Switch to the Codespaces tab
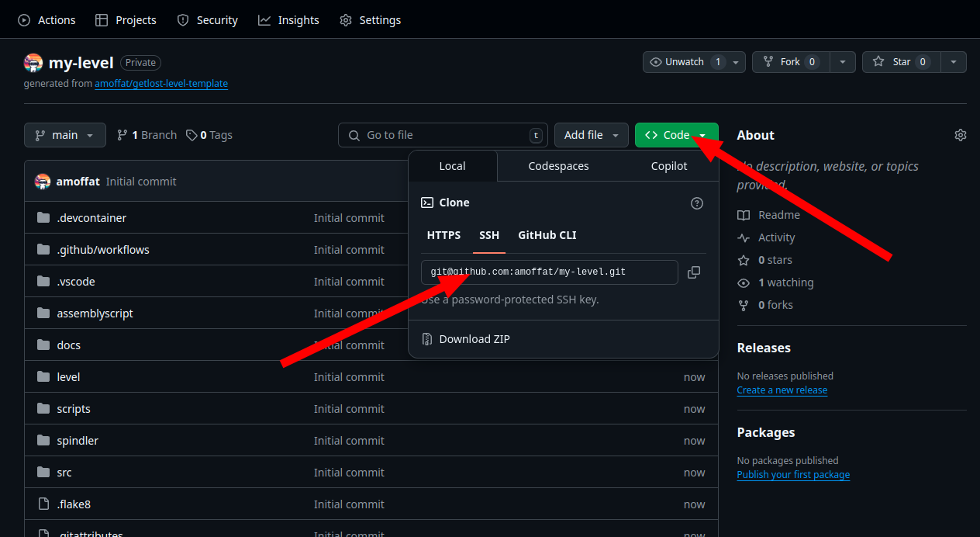Screen dimensions: 980x537 click(x=558, y=166)
